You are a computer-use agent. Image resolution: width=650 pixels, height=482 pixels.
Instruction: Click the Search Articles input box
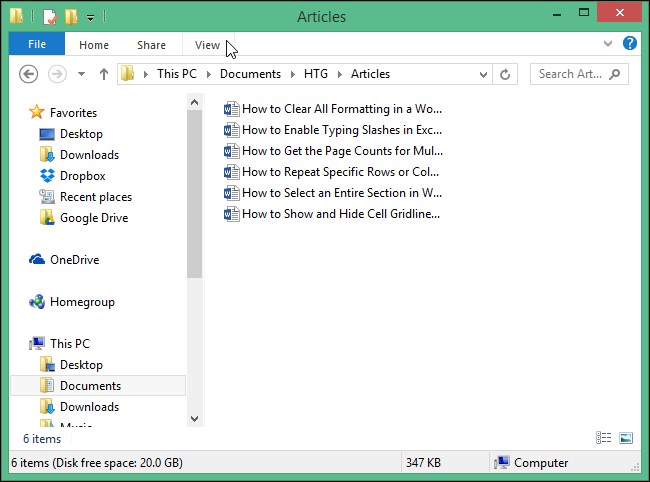(x=579, y=74)
